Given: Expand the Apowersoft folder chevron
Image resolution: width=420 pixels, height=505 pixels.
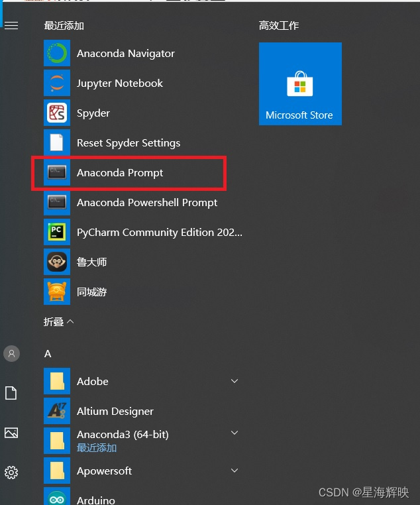Looking at the screenshot, I should click(x=235, y=471).
